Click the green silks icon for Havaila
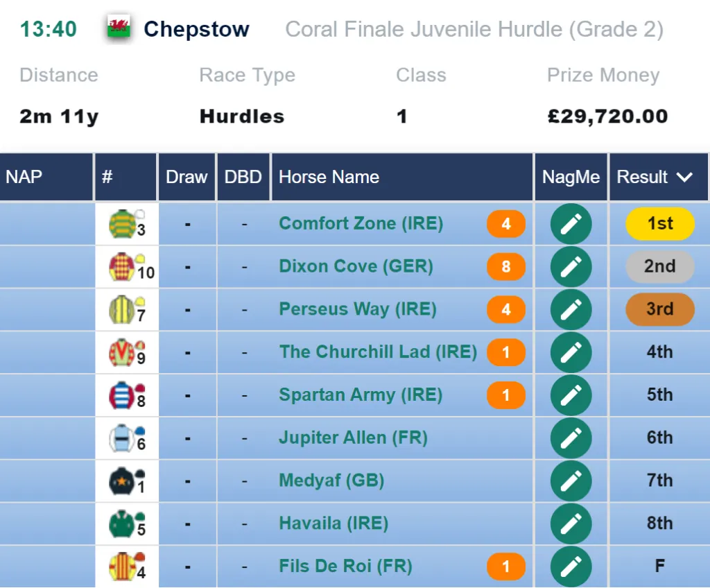Screen dimensions: 710x588 point(121,524)
